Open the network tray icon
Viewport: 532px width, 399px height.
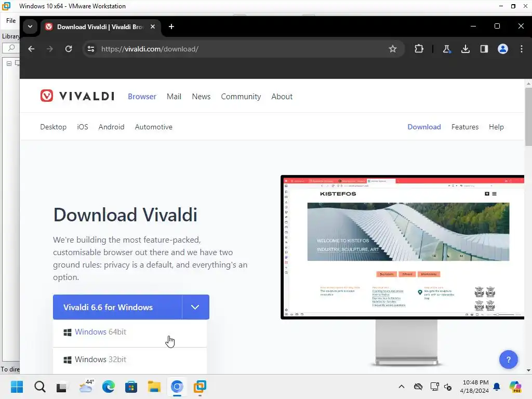pos(434,387)
